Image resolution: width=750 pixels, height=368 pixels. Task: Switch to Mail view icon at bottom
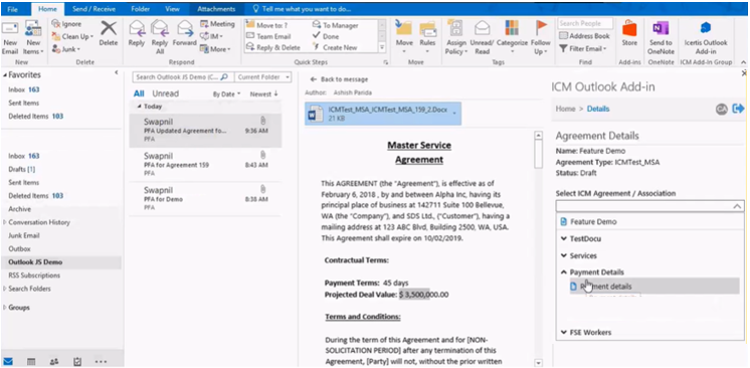(x=8, y=361)
